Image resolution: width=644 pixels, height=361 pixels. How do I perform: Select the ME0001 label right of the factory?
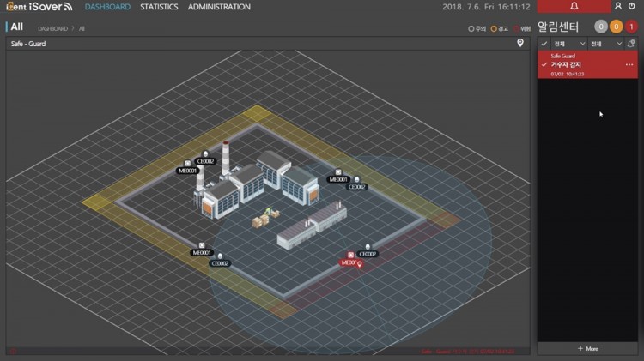pos(338,179)
